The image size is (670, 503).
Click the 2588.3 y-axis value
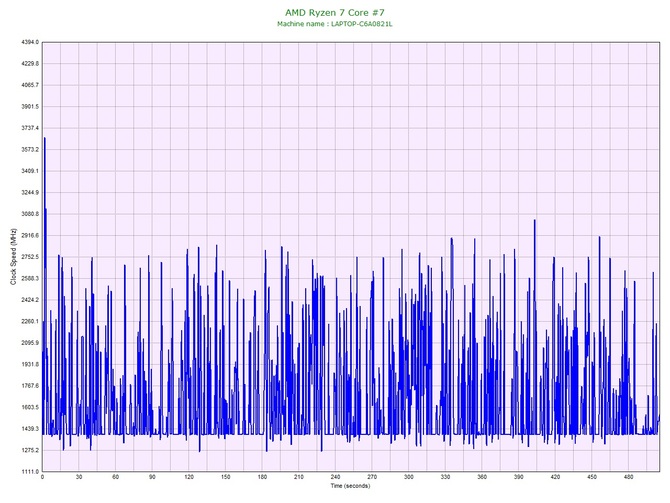click(30, 279)
